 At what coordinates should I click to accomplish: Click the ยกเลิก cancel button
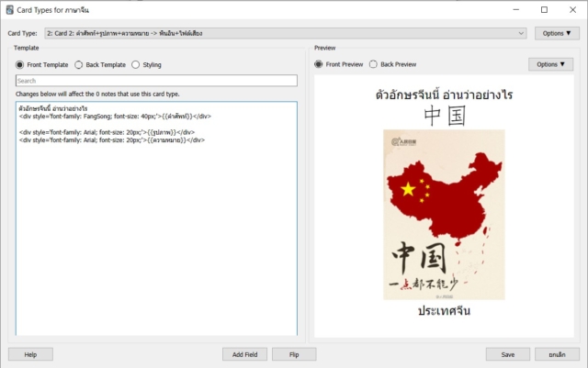click(557, 354)
